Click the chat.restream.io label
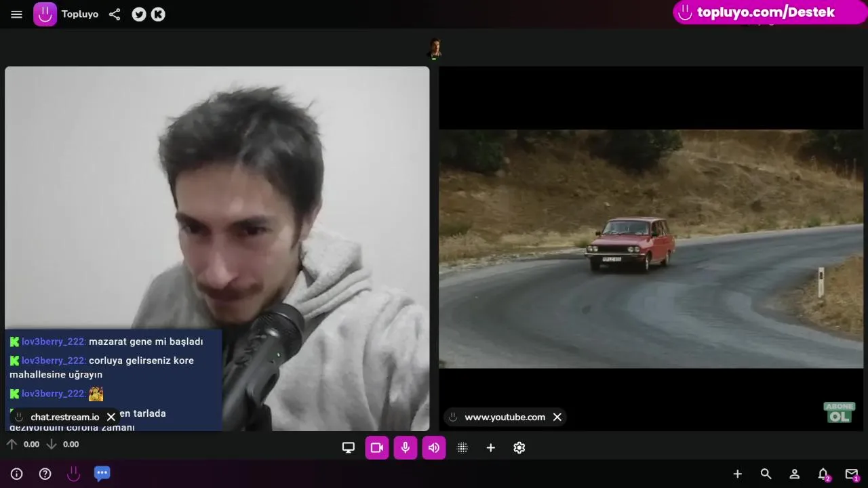Image resolution: width=868 pixels, height=488 pixels. pos(65,417)
